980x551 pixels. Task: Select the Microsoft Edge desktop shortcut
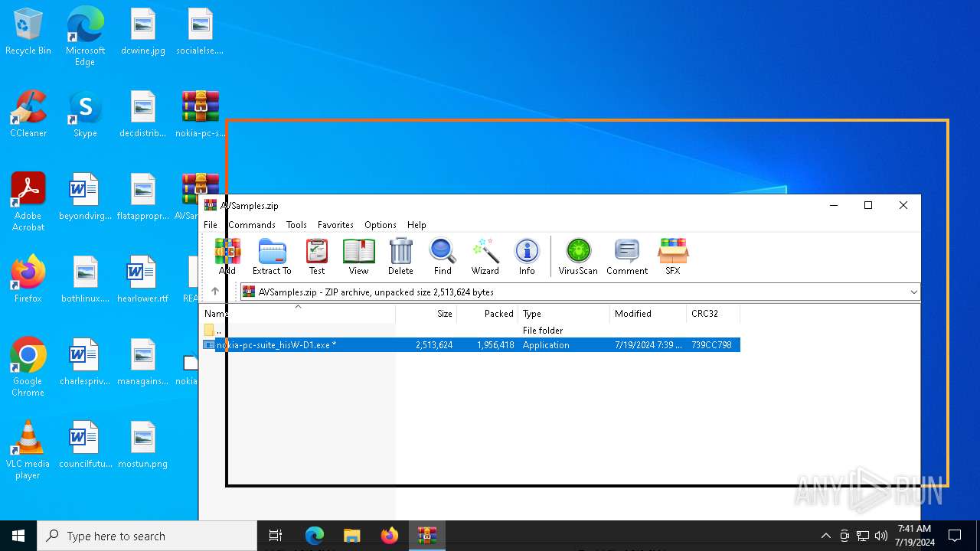coord(85,36)
